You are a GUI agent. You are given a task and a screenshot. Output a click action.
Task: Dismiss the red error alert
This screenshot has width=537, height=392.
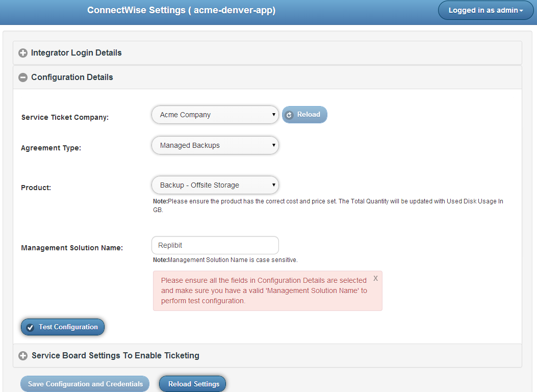tap(376, 278)
